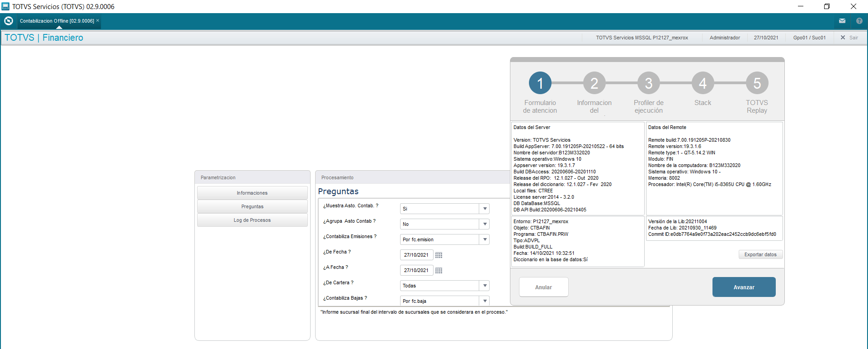Viewport: 868px width, 349px height.
Task: Click the Memoria: 8002 line
Action: (664, 178)
